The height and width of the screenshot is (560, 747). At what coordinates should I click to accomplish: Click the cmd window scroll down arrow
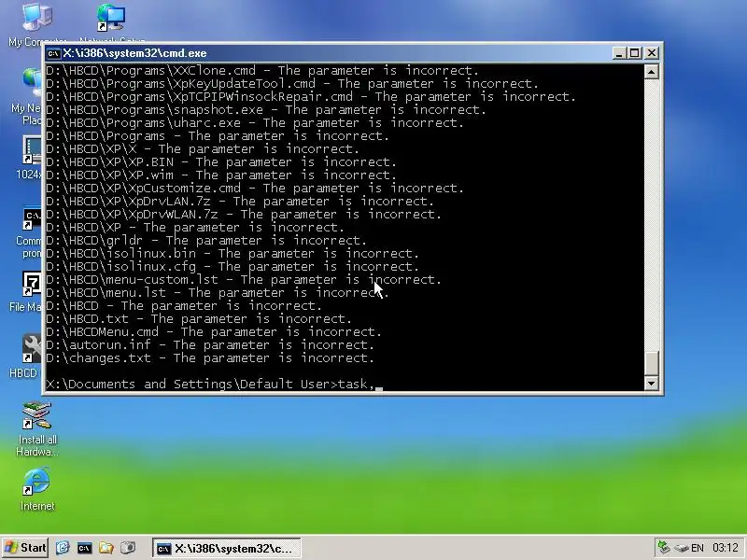pyautogui.click(x=651, y=383)
